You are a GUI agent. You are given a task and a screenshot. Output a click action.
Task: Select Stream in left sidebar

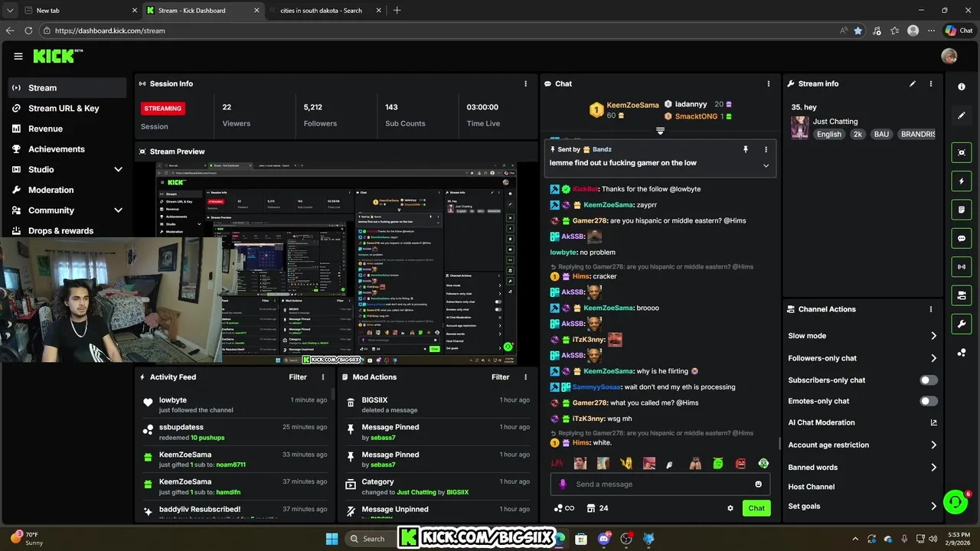point(67,88)
